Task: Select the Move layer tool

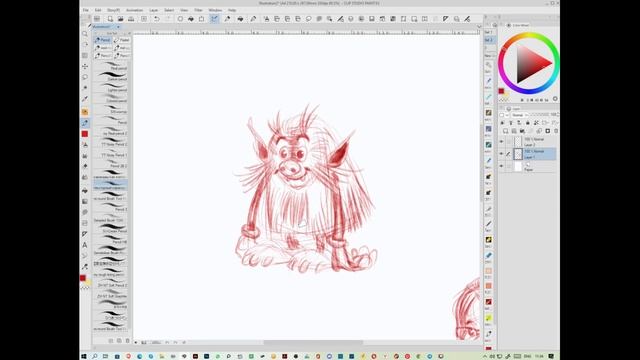Action: 85,66
